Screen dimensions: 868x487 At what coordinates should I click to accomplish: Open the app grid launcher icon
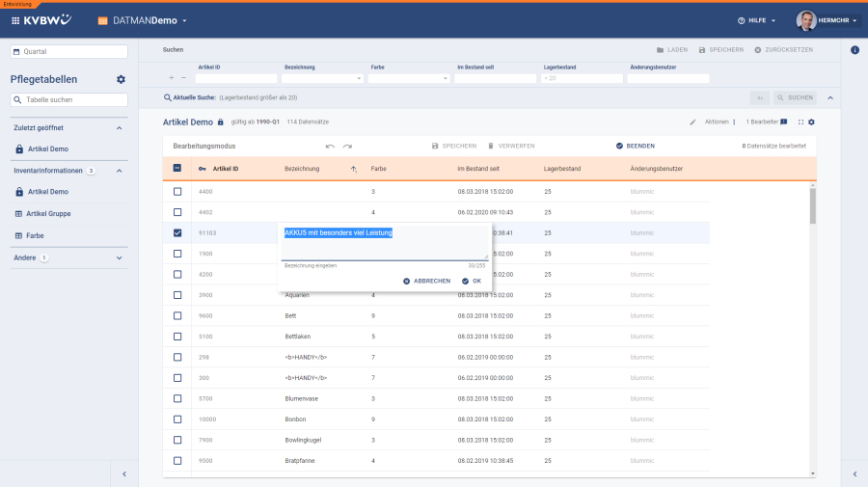click(14, 20)
